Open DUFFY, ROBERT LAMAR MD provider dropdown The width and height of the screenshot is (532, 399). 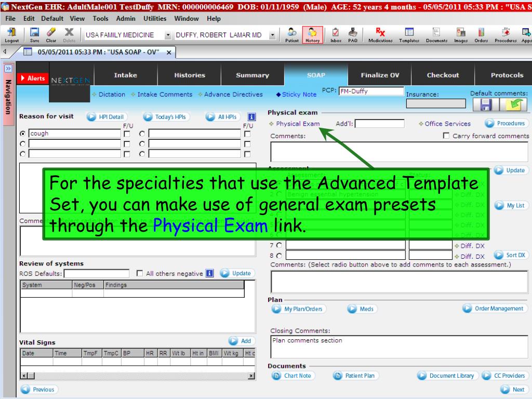pos(272,35)
